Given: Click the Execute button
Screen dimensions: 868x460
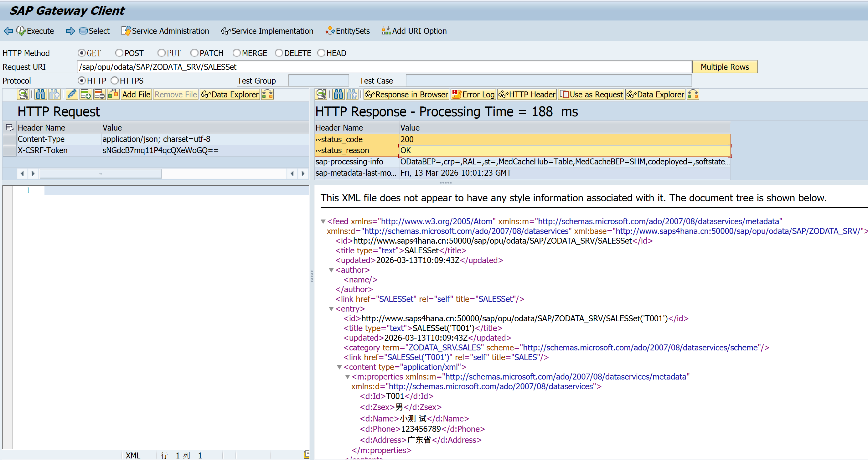Looking at the screenshot, I should [x=35, y=31].
